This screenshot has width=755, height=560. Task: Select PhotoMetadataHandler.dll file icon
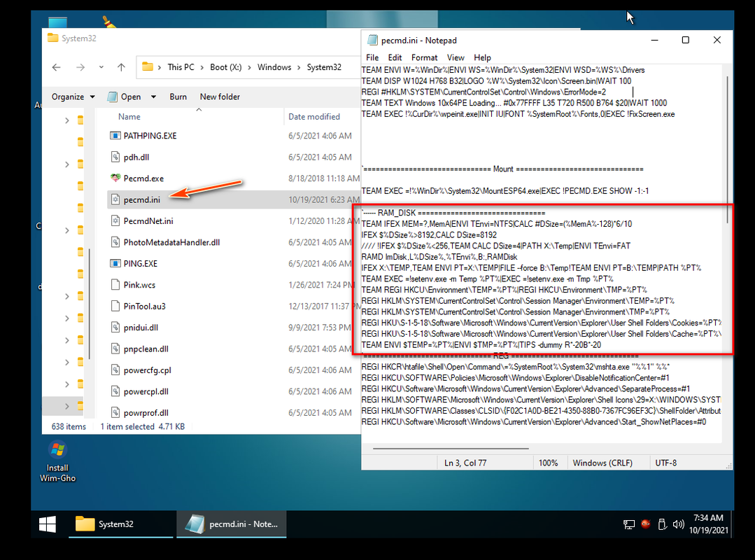coord(115,242)
